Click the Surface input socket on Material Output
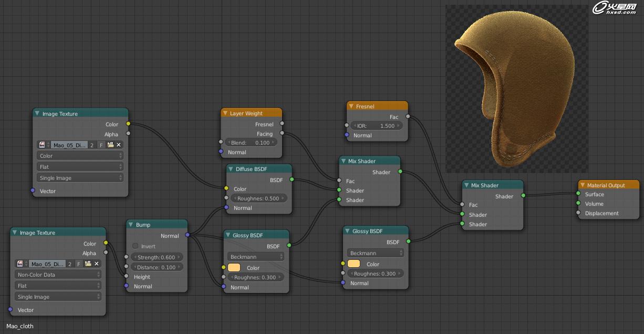Screen dimensions: 644x334 click(579, 194)
